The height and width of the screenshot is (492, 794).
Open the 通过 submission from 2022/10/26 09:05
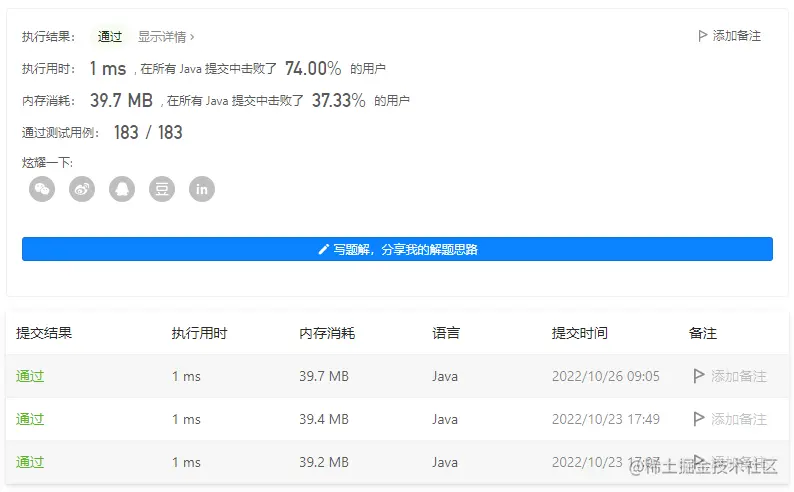pos(30,376)
